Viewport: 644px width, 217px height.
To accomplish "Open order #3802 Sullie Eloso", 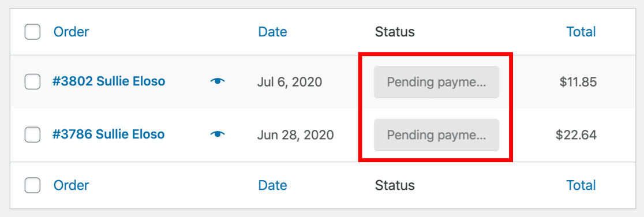I will [x=109, y=81].
